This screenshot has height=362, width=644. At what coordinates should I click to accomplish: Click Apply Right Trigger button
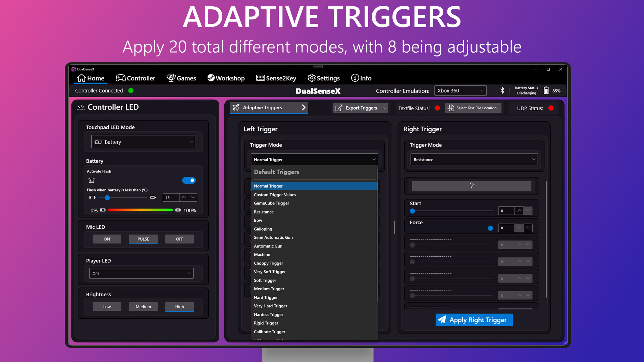click(474, 319)
